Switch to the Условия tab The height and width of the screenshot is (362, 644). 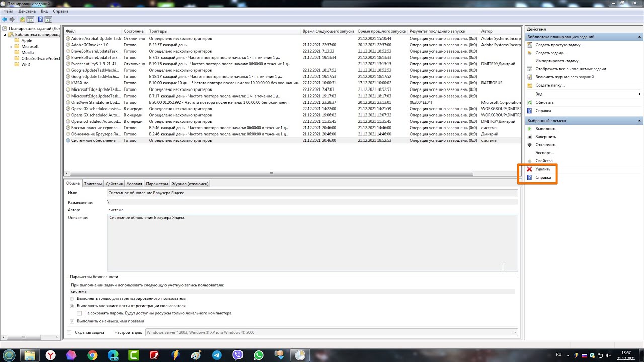pos(134,184)
